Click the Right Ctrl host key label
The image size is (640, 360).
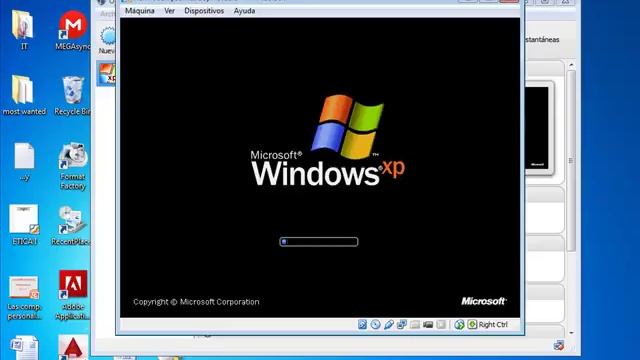pos(493,324)
